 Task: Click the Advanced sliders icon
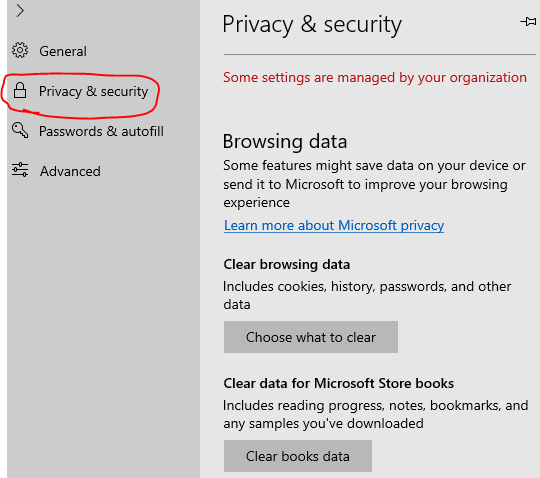click(20, 170)
